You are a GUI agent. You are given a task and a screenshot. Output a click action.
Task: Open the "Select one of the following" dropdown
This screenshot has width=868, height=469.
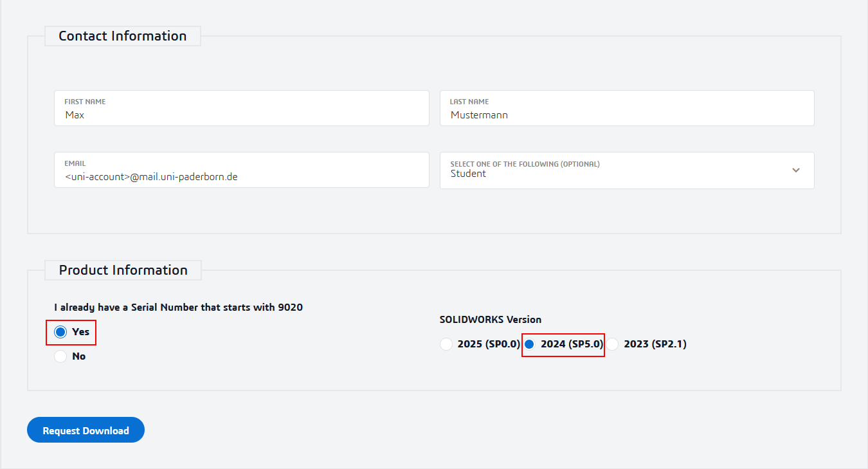pos(626,170)
